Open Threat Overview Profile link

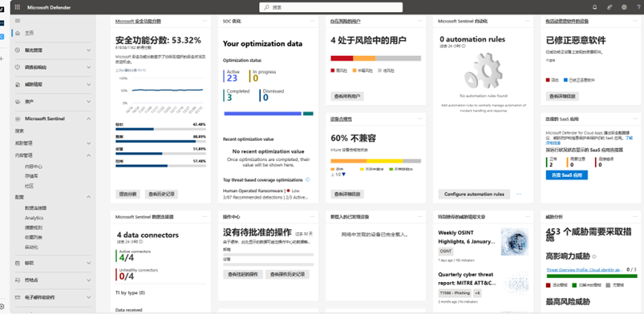584,270
